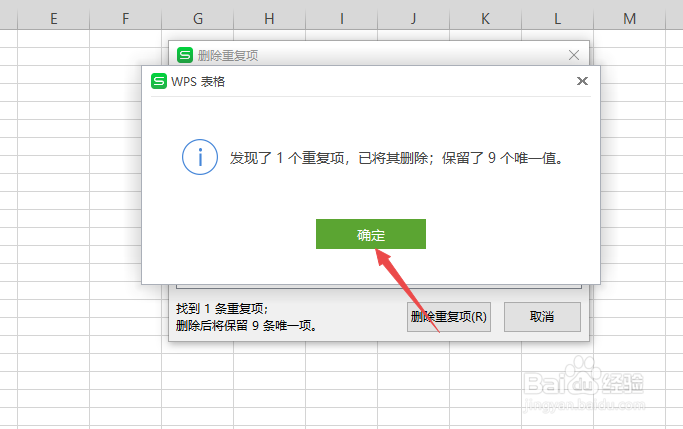Select column L header
This screenshot has height=429, width=683.
tap(557, 19)
